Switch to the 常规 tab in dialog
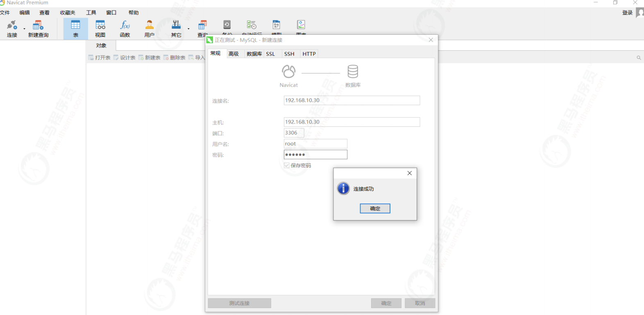 tap(215, 53)
